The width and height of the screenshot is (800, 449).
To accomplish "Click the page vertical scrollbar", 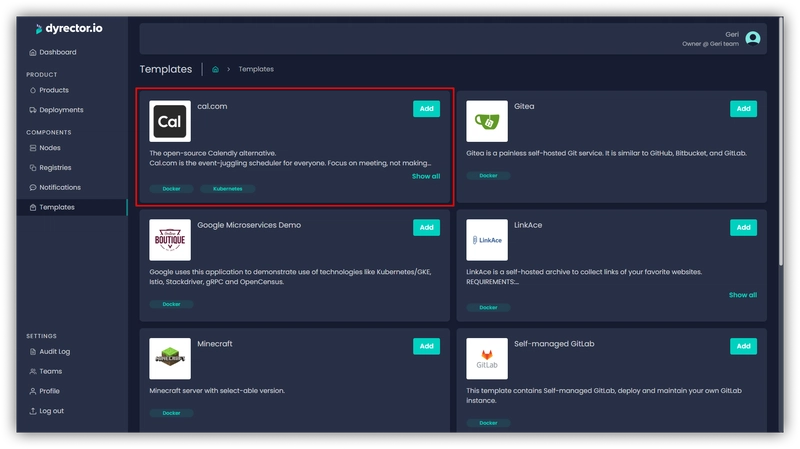I will pyautogui.click(x=781, y=140).
